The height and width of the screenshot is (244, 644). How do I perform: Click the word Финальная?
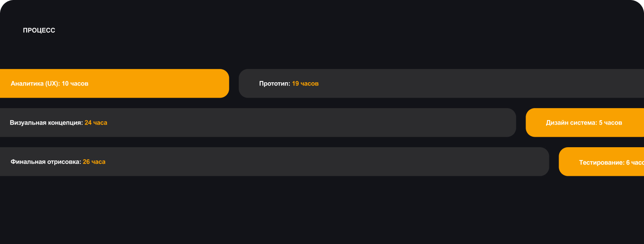coord(28,162)
